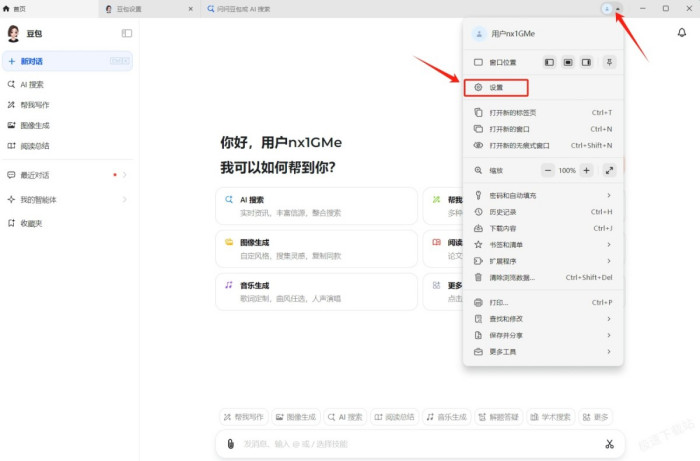Select 打开新的窗口 menu entry
Image resolution: width=700 pixels, height=461 pixels.
tap(543, 129)
